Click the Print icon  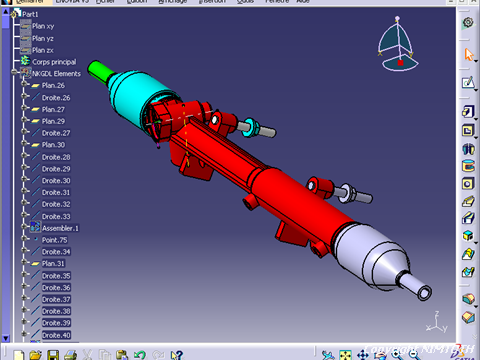coord(70,355)
